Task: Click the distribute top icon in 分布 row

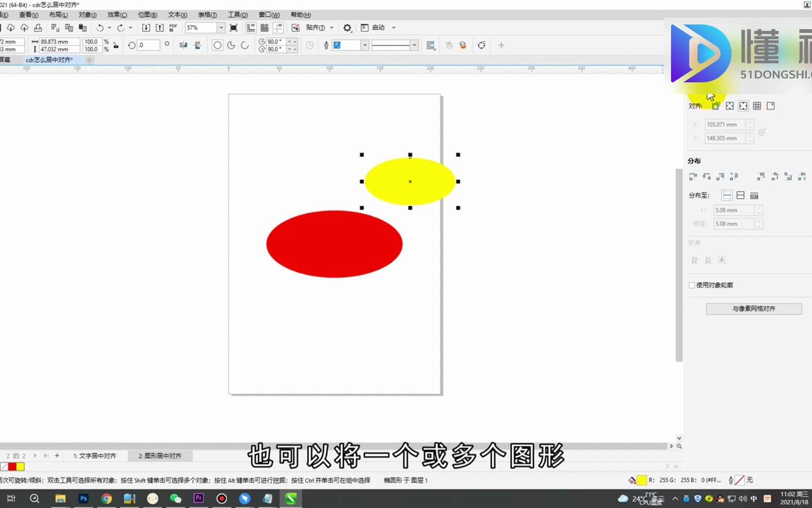Action: tap(761, 176)
